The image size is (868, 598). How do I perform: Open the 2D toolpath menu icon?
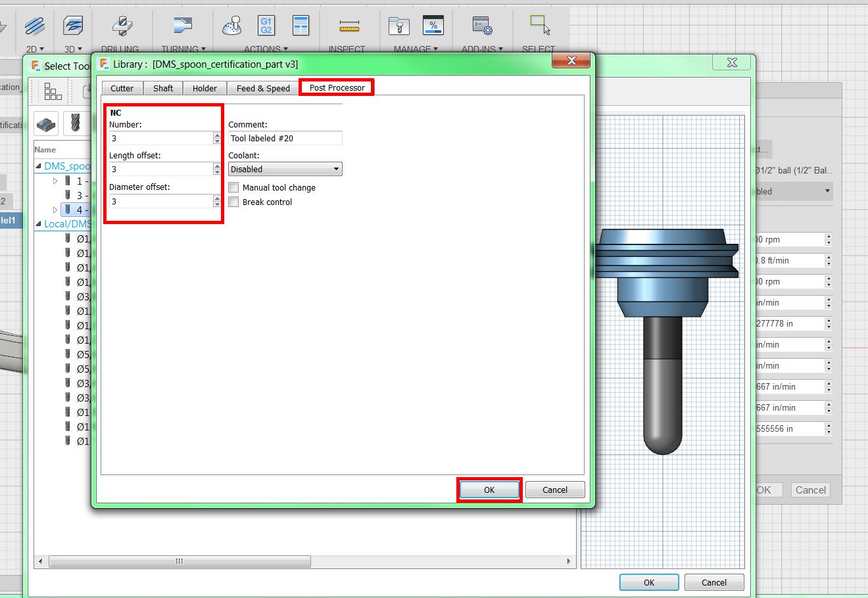[x=34, y=26]
